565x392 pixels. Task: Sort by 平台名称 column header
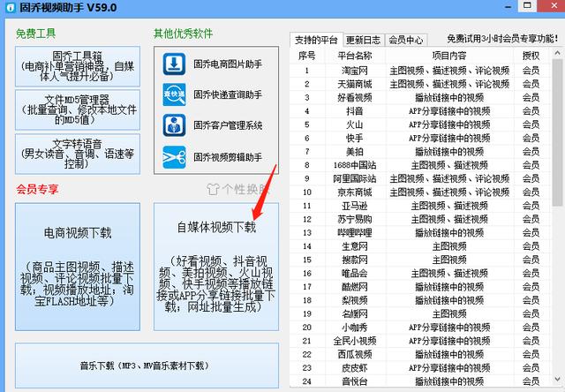(355, 56)
